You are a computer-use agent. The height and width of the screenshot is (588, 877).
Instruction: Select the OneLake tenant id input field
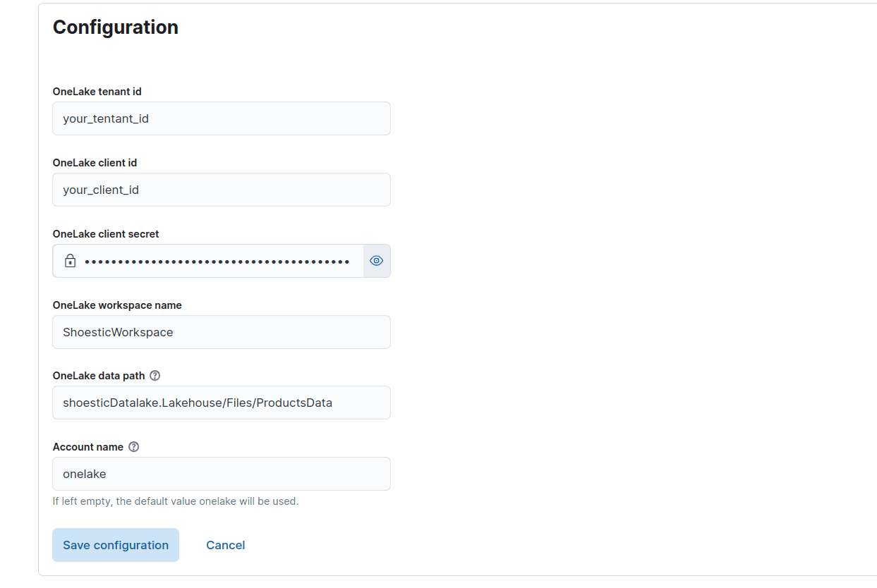click(221, 118)
